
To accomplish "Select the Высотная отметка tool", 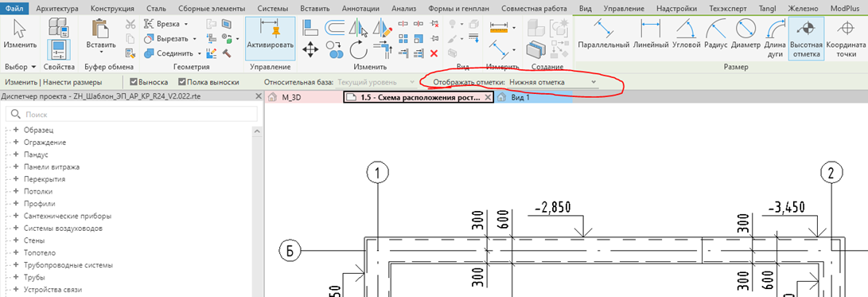I will (x=806, y=38).
